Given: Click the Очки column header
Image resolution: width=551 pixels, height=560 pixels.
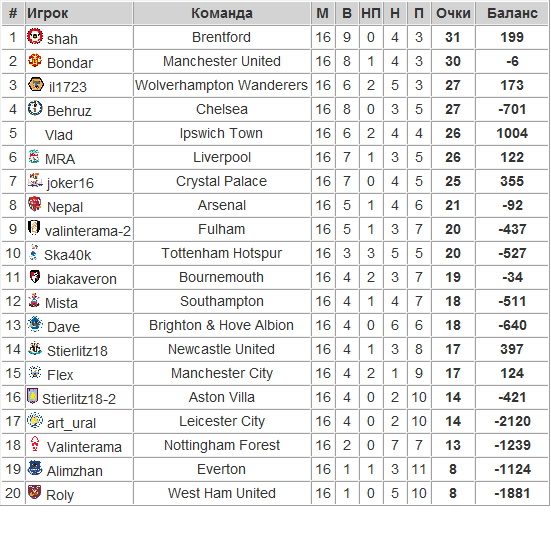Looking at the screenshot, I should tap(453, 13).
